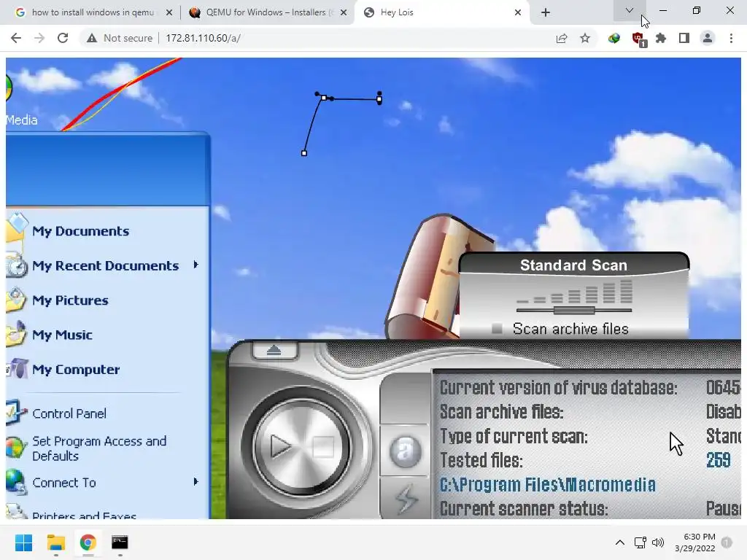Share this page icon
The width and height of the screenshot is (747, 560).
(x=562, y=38)
